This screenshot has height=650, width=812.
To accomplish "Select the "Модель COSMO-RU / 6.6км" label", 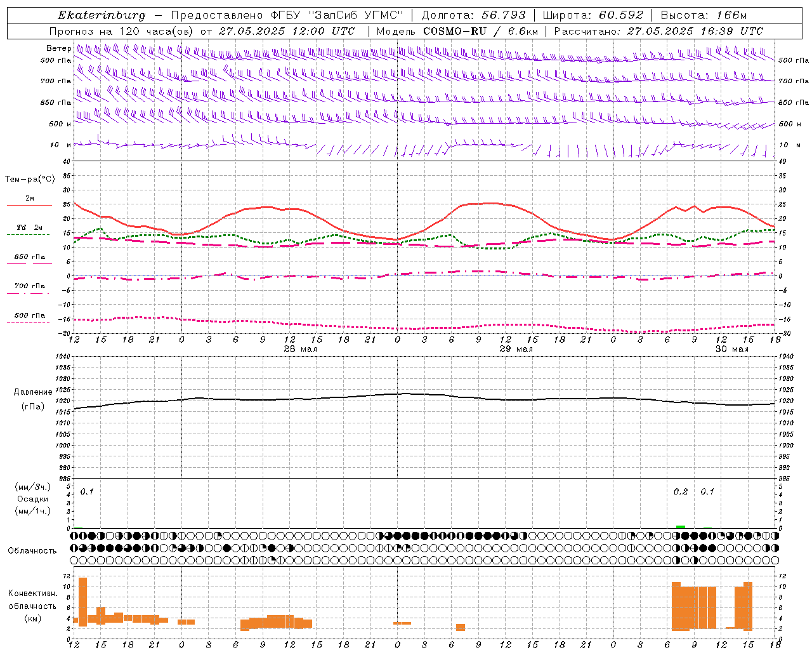I will [x=457, y=31].
